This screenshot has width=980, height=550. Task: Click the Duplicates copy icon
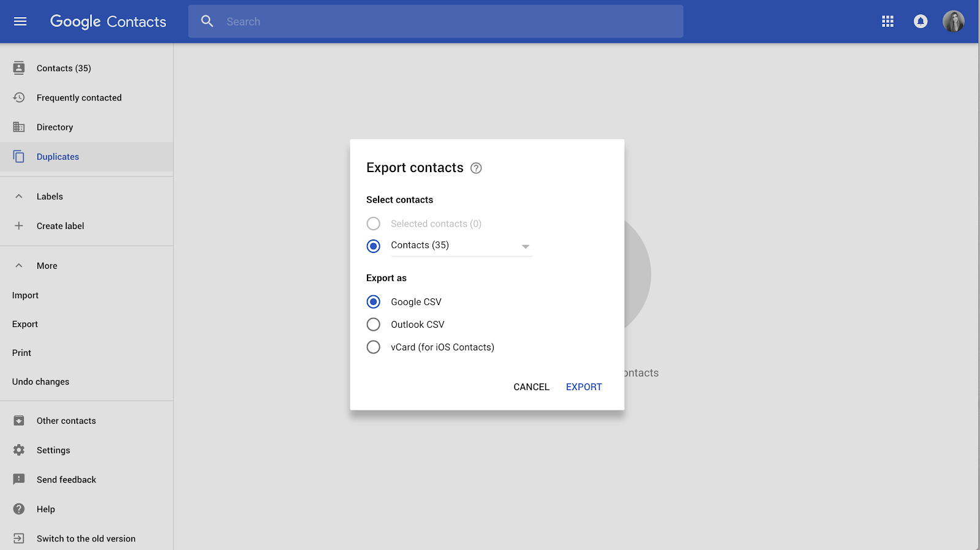(19, 157)
